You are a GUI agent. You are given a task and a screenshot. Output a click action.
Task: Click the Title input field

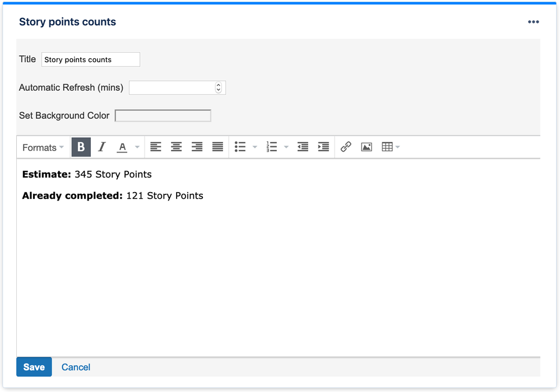pyautogui.click(x=91, y=59)
